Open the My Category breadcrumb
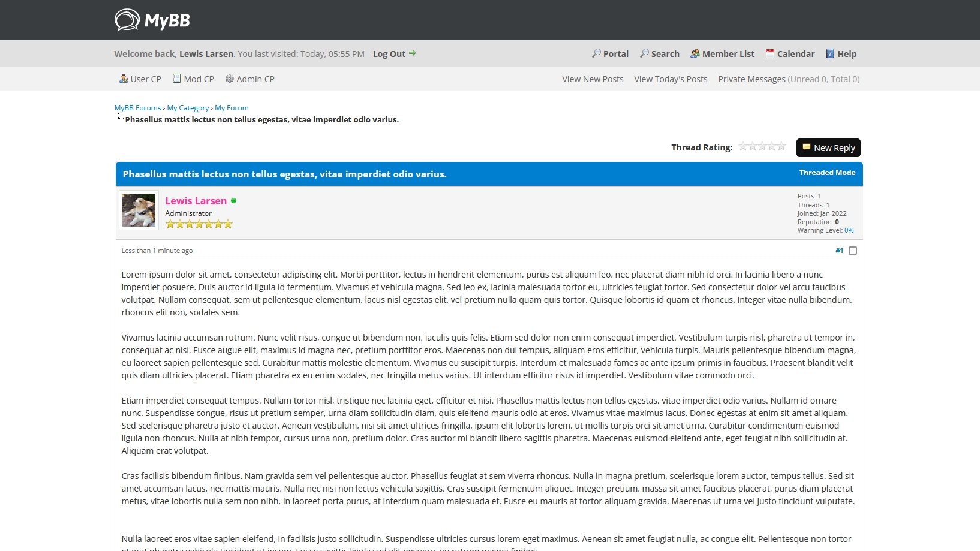Viewport: 980px width, 551px height. (x=188, y=108)
